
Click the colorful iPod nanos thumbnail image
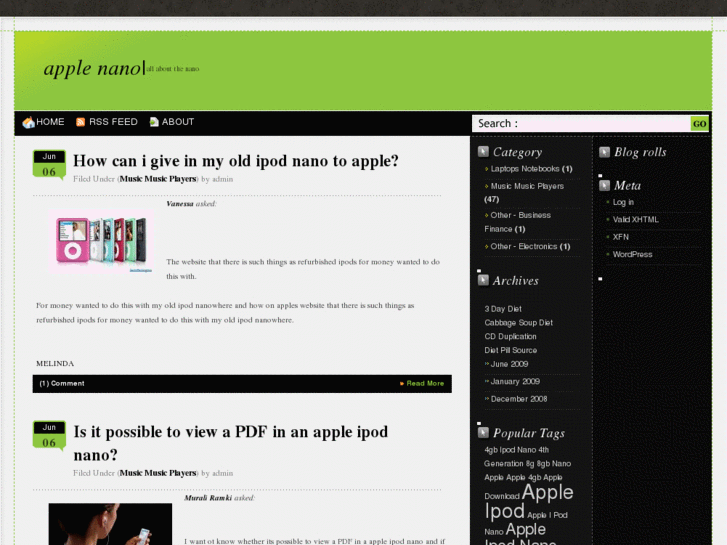101,242
